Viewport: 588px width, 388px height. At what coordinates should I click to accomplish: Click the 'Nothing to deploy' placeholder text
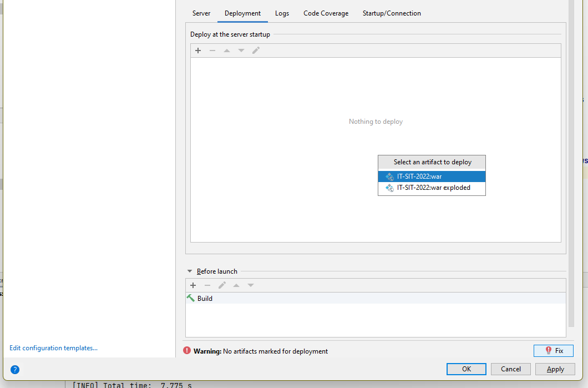(376, 122)
